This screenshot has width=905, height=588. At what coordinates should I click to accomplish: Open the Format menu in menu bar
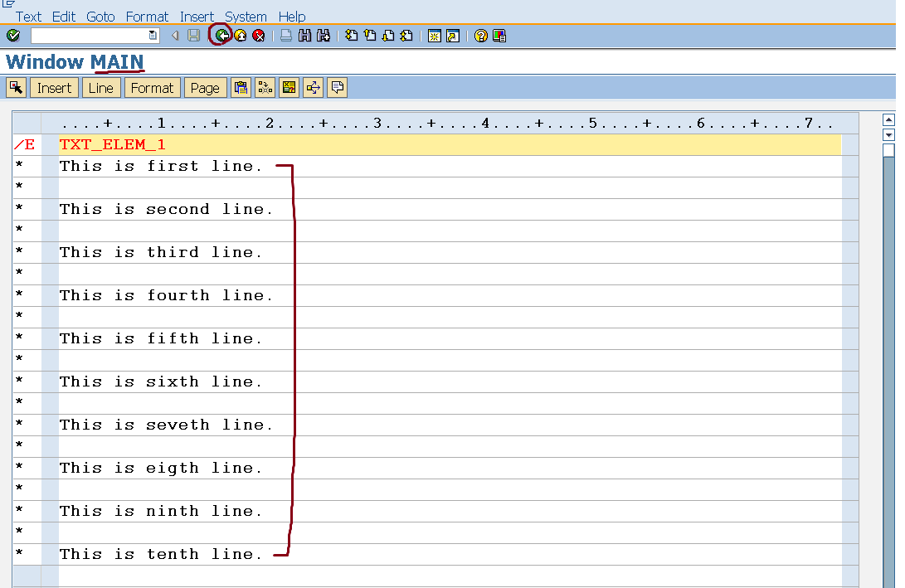147,17
